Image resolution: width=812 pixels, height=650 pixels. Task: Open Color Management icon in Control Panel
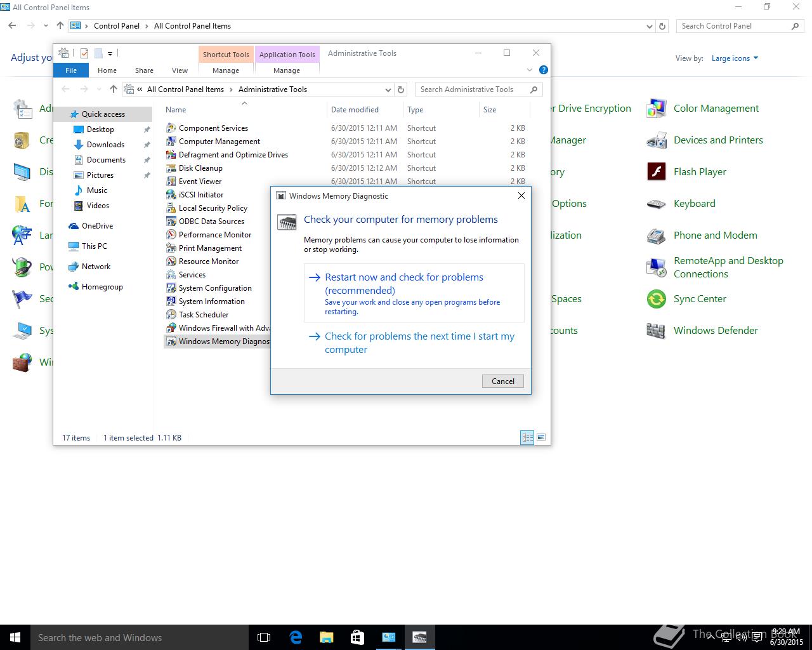(x=656, y=109)
